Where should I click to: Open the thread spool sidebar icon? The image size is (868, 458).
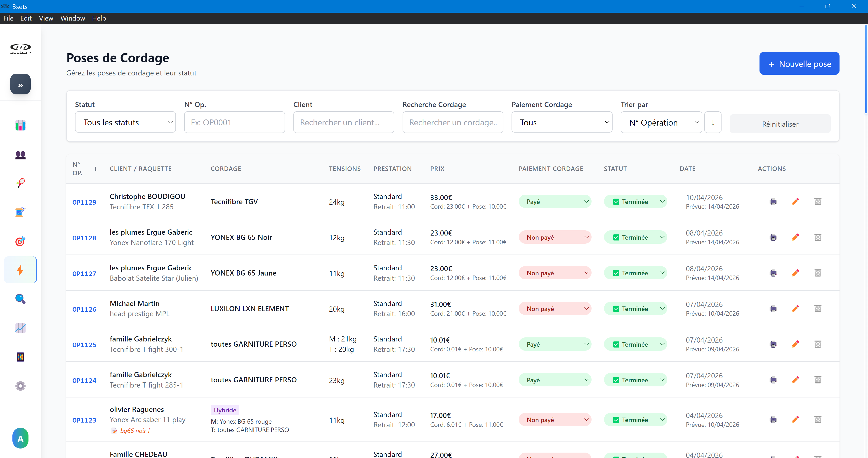(x=20, y=212)
